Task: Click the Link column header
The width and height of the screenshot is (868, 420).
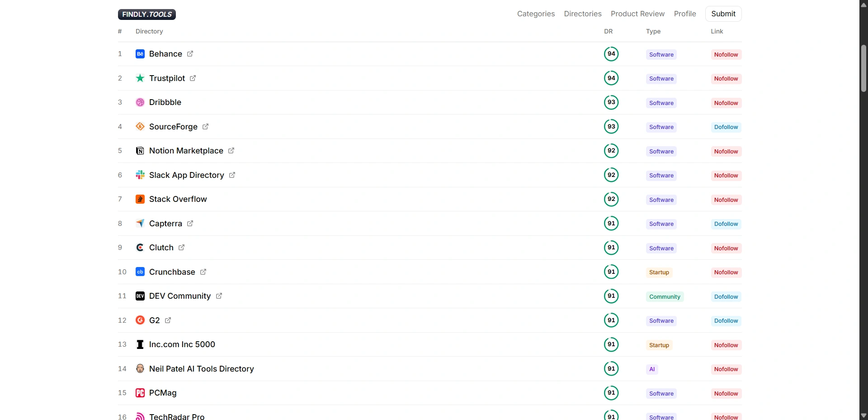Action: pyautogui.click(x=717, y=31)
